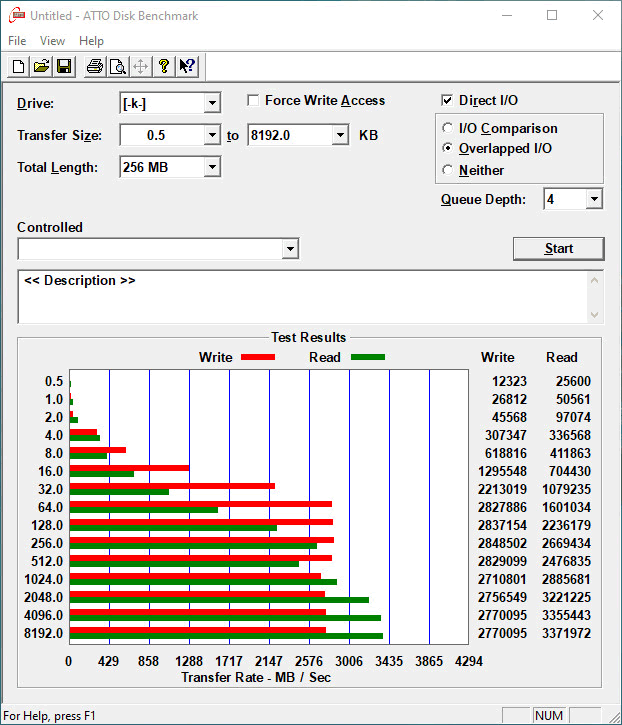Viewport: 622px width, 725px height.
Task: Click the Print toolbar icon
Action: [x=94, y=67]
